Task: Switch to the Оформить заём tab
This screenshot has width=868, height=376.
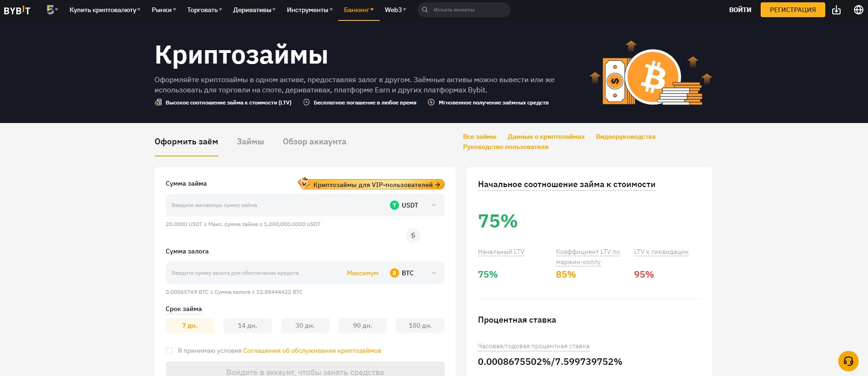Action: [x=186, y=142]
